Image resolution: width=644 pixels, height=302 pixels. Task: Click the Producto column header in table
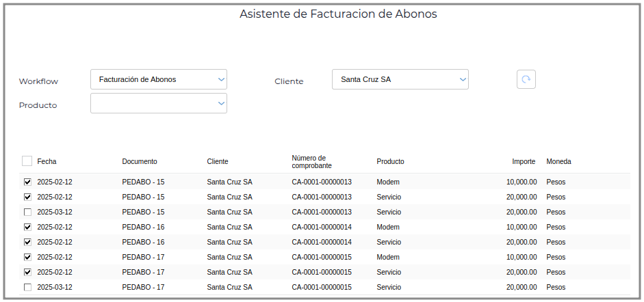(x=390, y=162)
